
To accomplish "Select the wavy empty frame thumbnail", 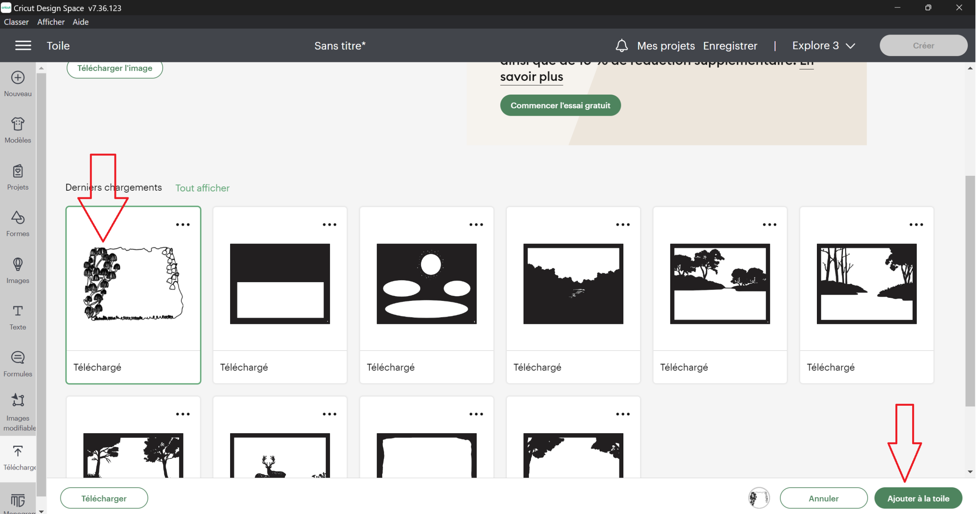I will click(x=426, y=455).
